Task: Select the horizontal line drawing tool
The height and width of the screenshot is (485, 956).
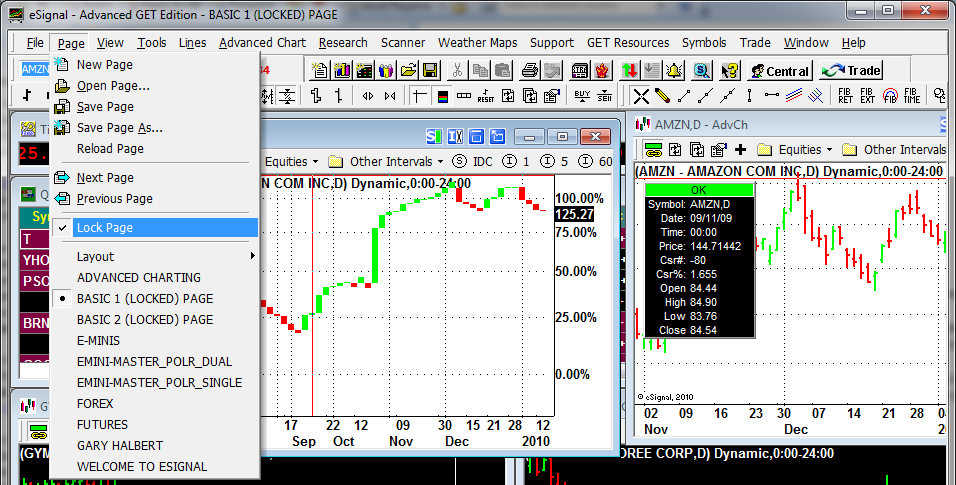Action: click(x=771, y=96)
